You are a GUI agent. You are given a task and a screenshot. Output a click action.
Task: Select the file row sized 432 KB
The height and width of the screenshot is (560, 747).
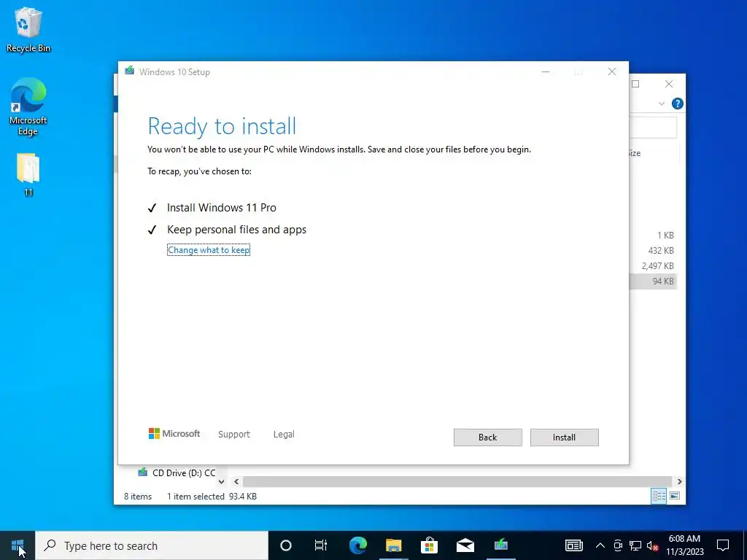pyautogui.click(x=653, y=251)
